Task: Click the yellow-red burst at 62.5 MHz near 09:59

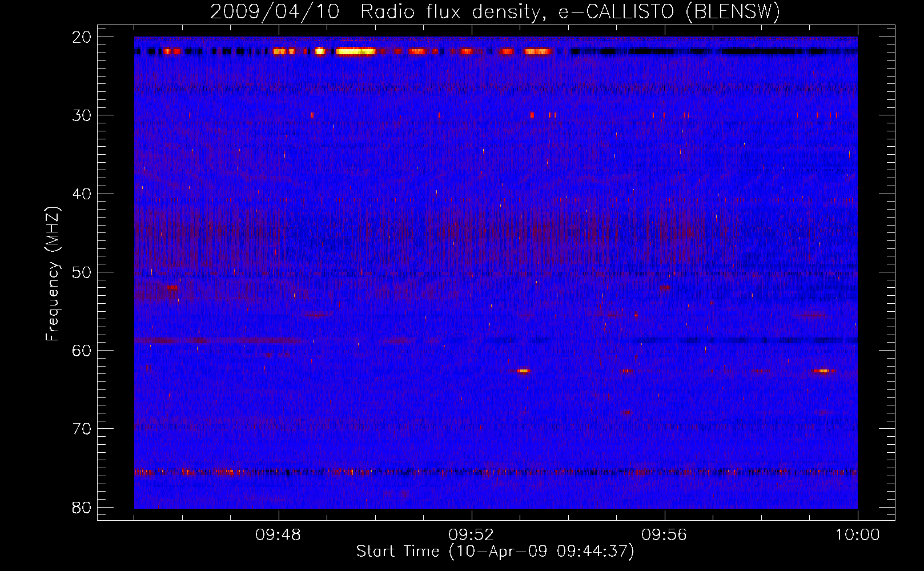Action: point(822,371)
